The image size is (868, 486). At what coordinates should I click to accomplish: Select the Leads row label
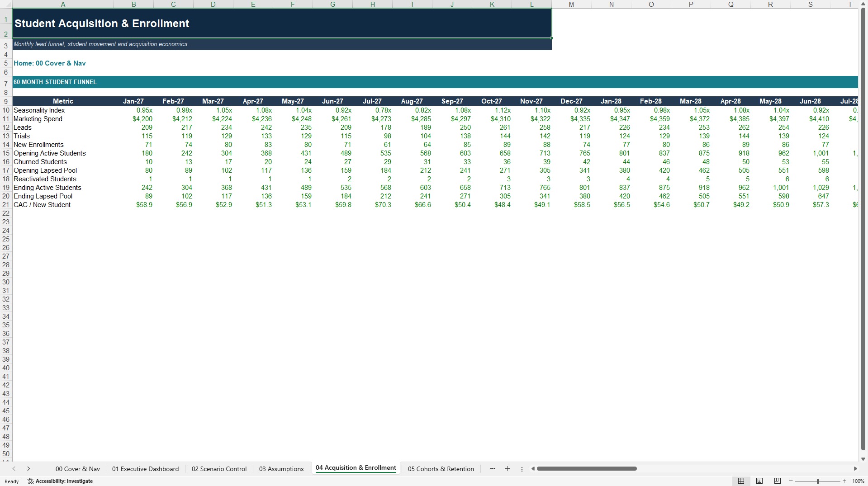(23, 127)
